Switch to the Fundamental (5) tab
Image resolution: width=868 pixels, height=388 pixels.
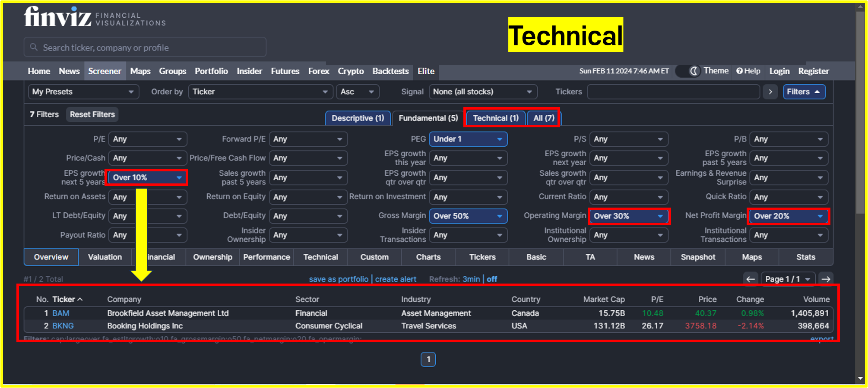point(428,118)
